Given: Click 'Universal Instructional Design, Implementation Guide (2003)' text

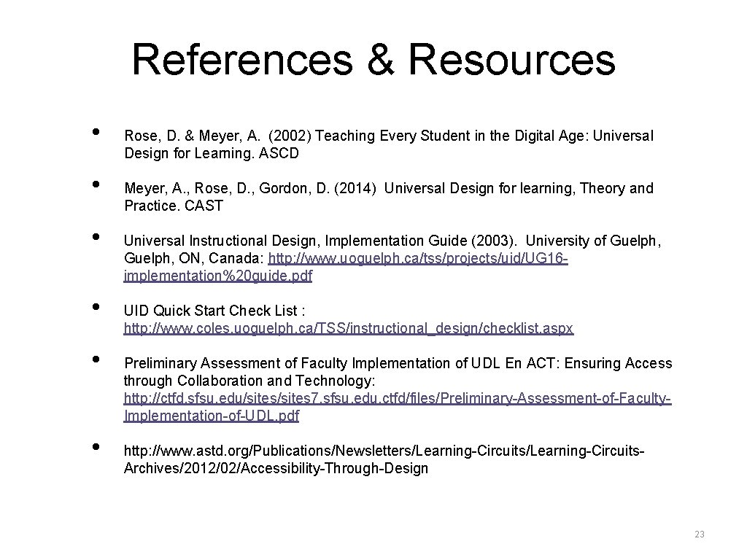Looking at the screenshot, I should click(320, 241).
